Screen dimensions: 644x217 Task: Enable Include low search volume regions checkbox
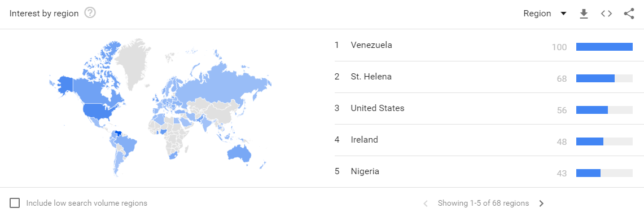point(15,203)
